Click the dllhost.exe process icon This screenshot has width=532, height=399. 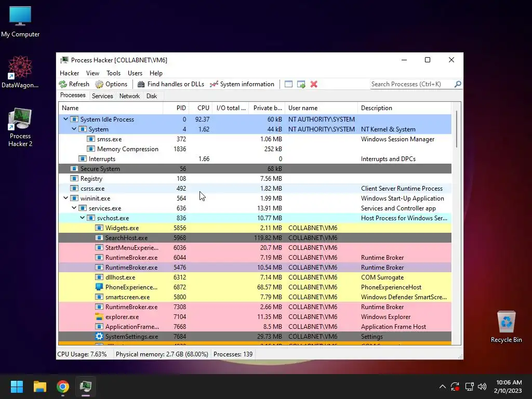99,277
